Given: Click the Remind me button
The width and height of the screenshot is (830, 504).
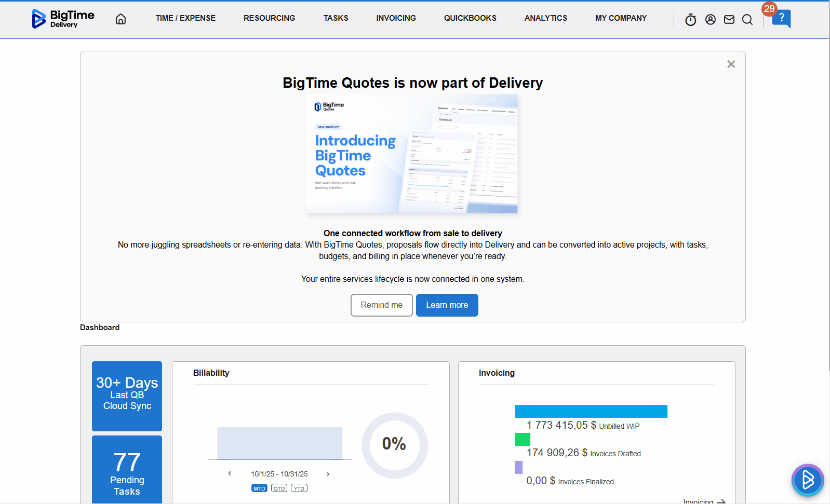Looking at the screenshot, I should [x=382, y=305].
